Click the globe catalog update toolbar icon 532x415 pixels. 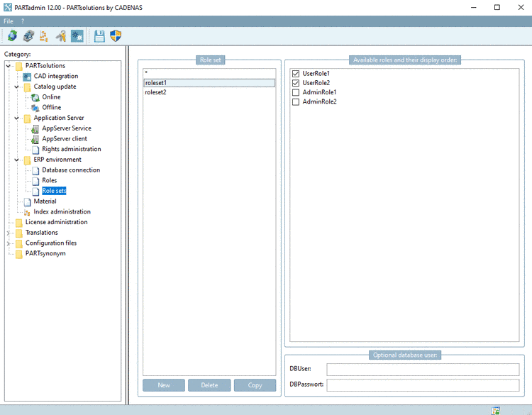pyautogui.click(x=12, y=35)
